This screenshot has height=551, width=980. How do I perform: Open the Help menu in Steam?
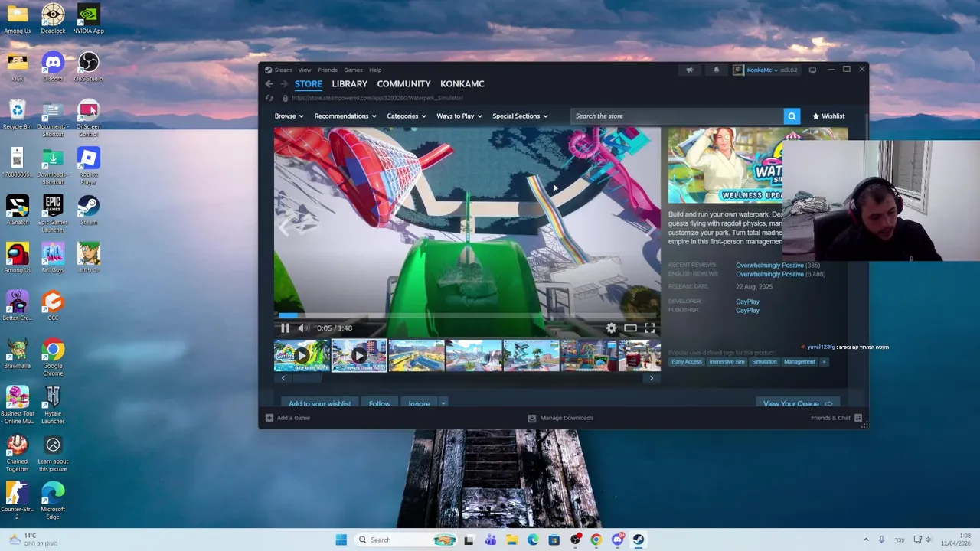pos(375,70)
